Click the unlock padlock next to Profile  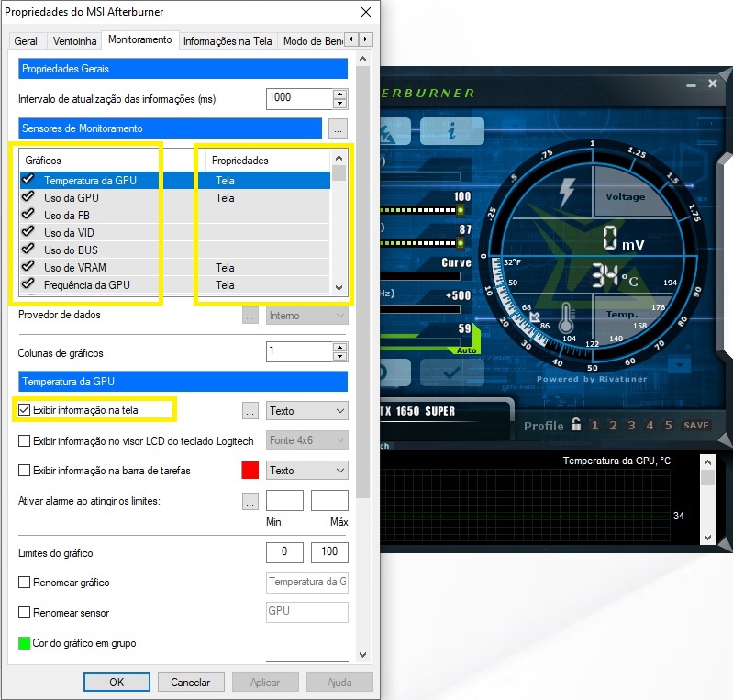coord(576,424)
